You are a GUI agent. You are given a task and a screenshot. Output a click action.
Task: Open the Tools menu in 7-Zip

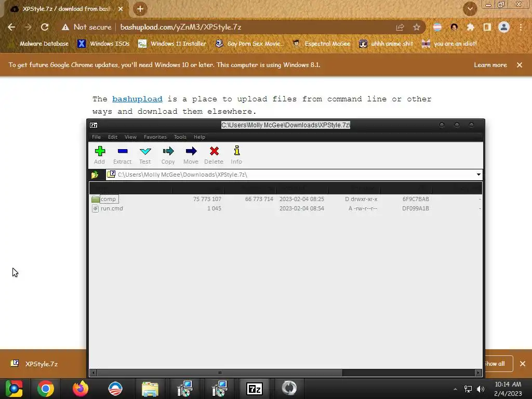(x=180, y=137)
